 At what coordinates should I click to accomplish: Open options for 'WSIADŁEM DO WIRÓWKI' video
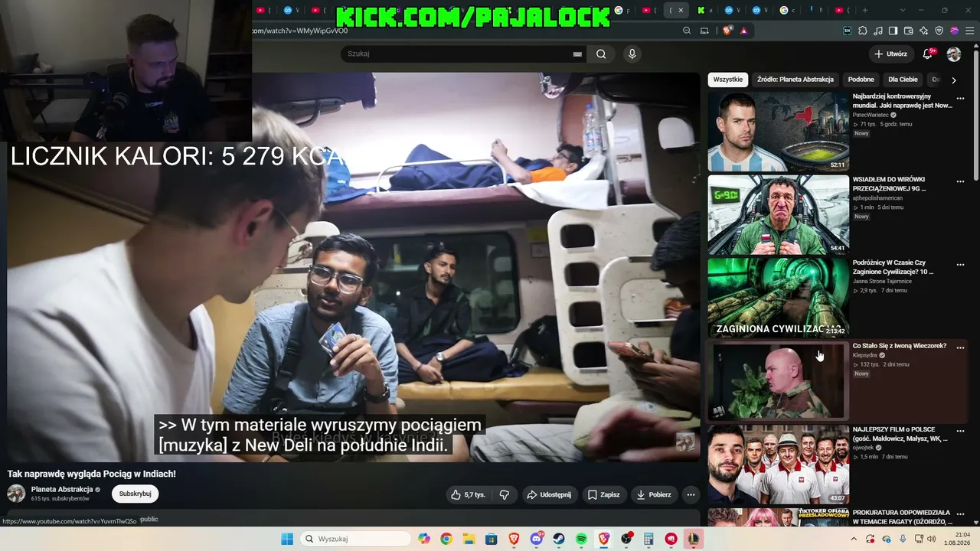[x=960, y=182]
